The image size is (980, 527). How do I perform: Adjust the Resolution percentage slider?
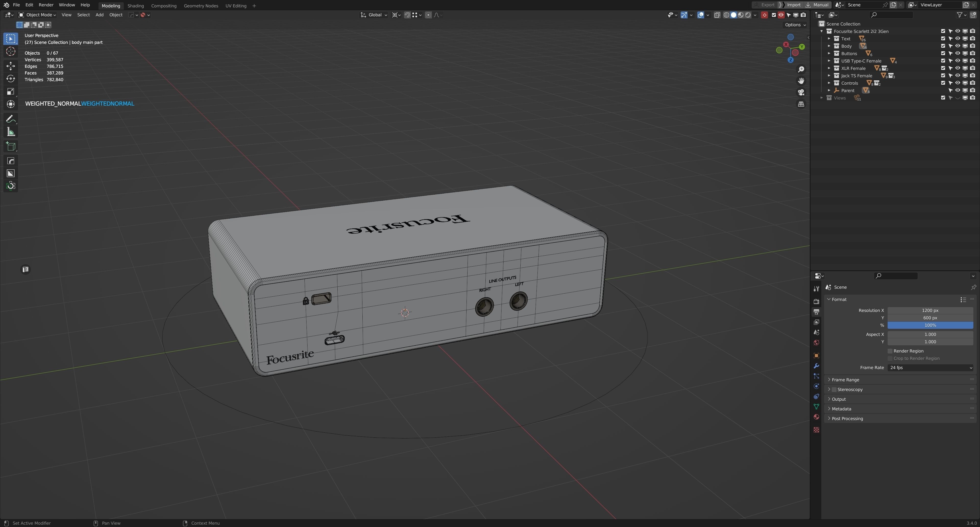click(x=930, y=325)
